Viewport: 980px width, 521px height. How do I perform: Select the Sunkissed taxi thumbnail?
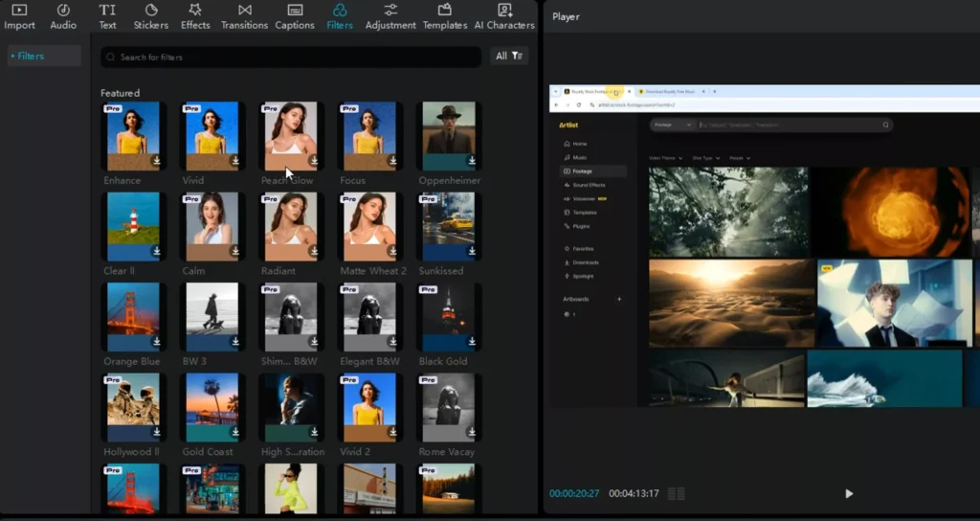click(x=448, y=226)
